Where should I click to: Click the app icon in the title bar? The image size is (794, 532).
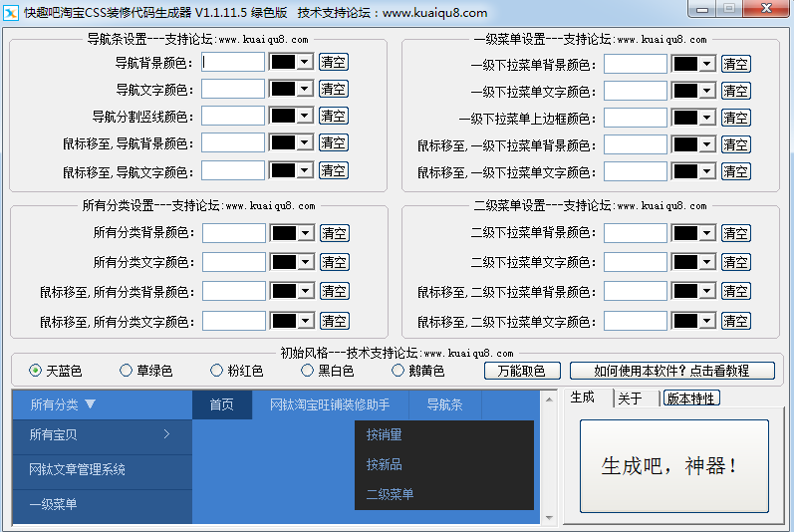[13, 13]
